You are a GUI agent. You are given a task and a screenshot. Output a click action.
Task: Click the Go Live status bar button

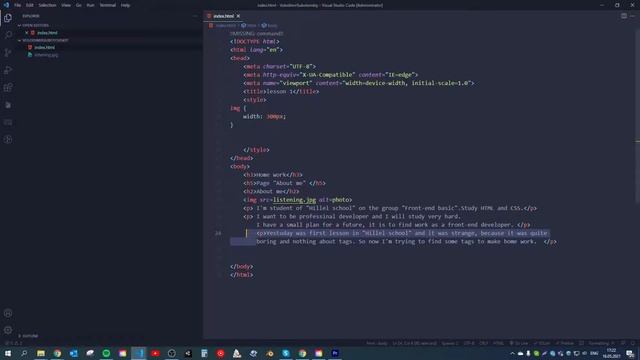(519, 343)
